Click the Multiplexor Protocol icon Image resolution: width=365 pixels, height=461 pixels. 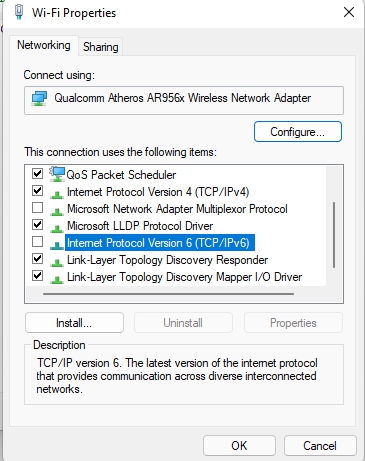(x=57, y=211)
